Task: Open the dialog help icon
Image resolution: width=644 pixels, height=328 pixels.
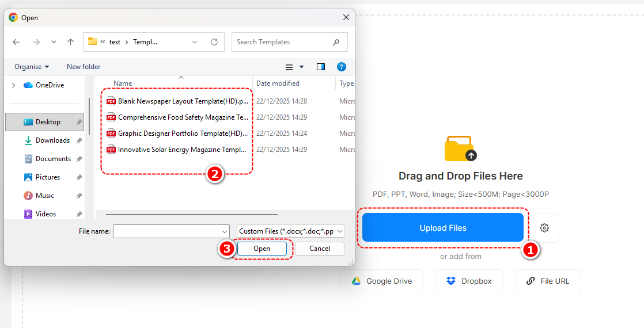Action: click(x=342, y=67)
